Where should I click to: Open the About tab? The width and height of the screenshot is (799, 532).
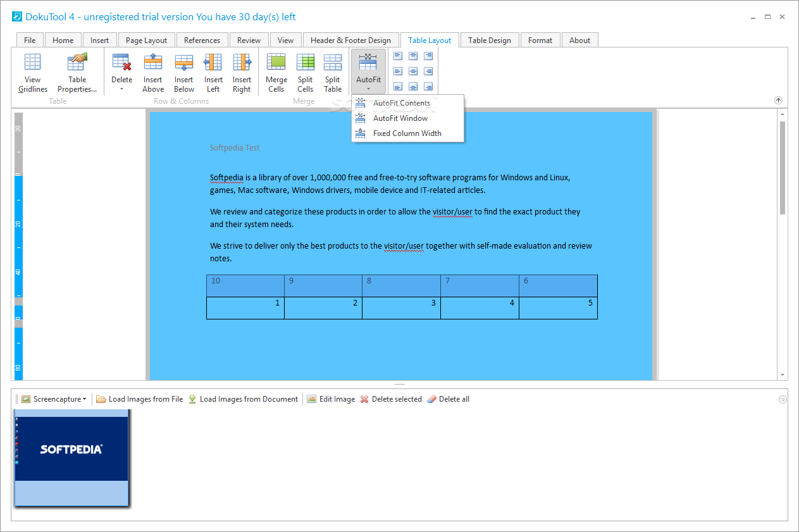point(579,40)
